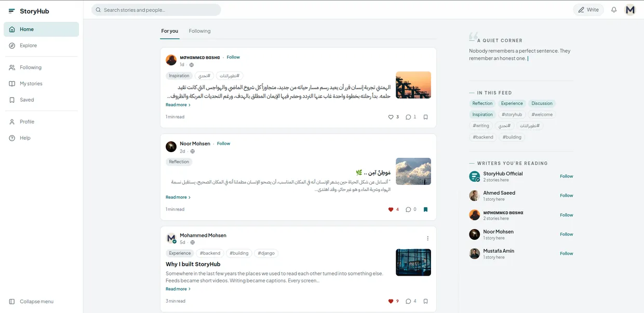Collapse the sidebar menu
The width and height of the screenshot is (644, 313).
41,302
